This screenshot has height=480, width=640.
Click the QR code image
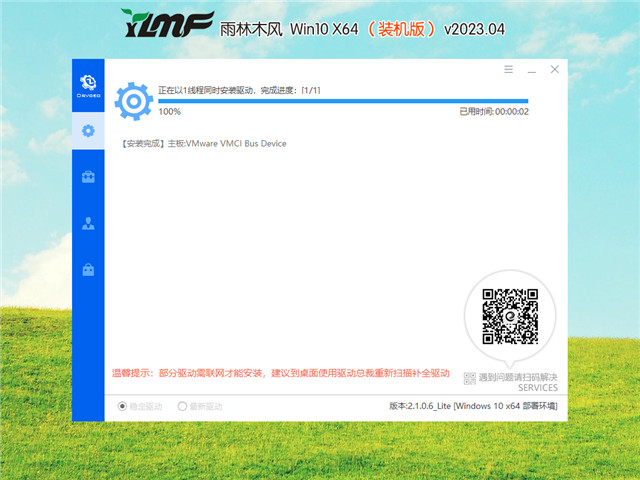[510, 316]
